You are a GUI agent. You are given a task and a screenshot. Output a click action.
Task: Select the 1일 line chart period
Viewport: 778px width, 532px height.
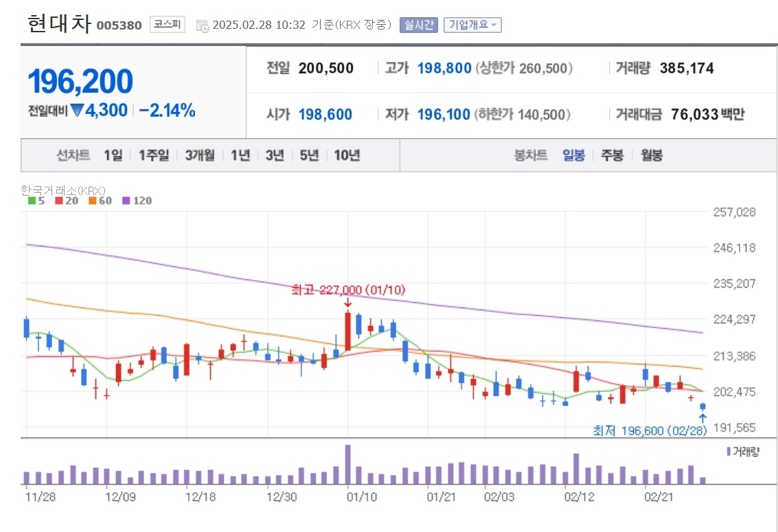113,156
